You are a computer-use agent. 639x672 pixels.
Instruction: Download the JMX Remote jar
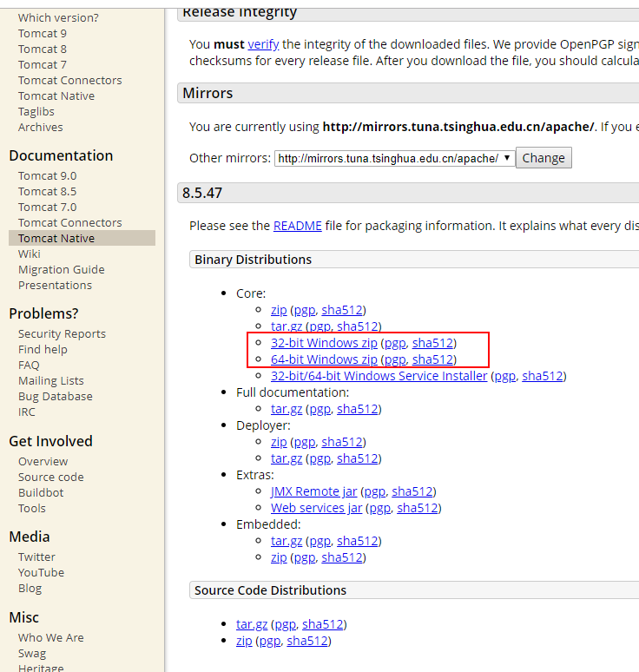[x=313, y=491]
